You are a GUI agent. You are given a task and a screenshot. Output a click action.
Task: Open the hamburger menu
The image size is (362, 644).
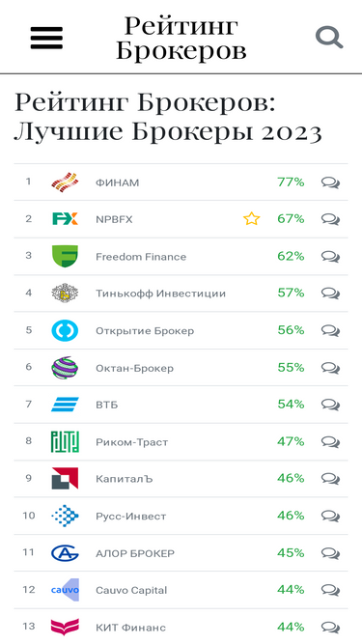tap(46, 38)
